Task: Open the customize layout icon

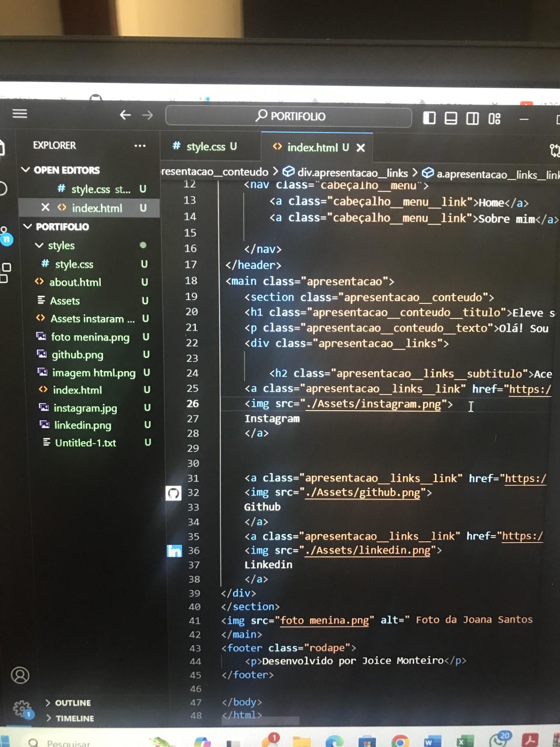Action: pos(494,119)
